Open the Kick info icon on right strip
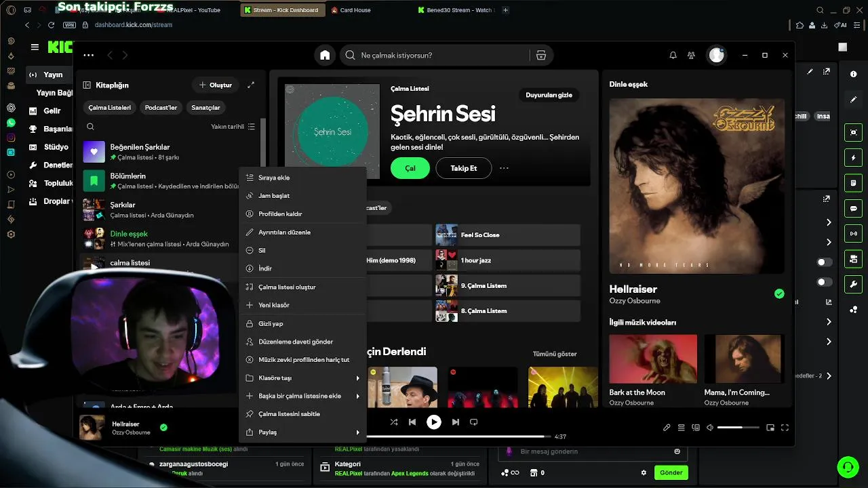 [853, 75]
